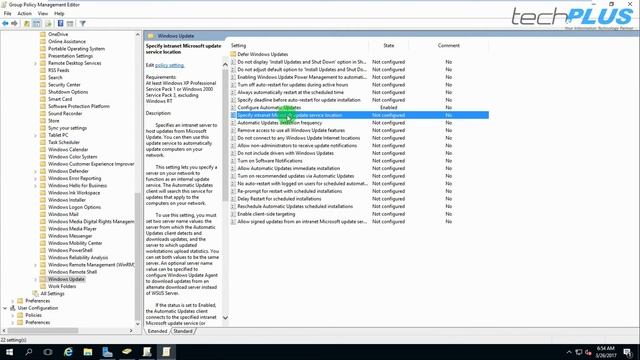Click tree horizontal scroll-right arrow

pos(131,331)
